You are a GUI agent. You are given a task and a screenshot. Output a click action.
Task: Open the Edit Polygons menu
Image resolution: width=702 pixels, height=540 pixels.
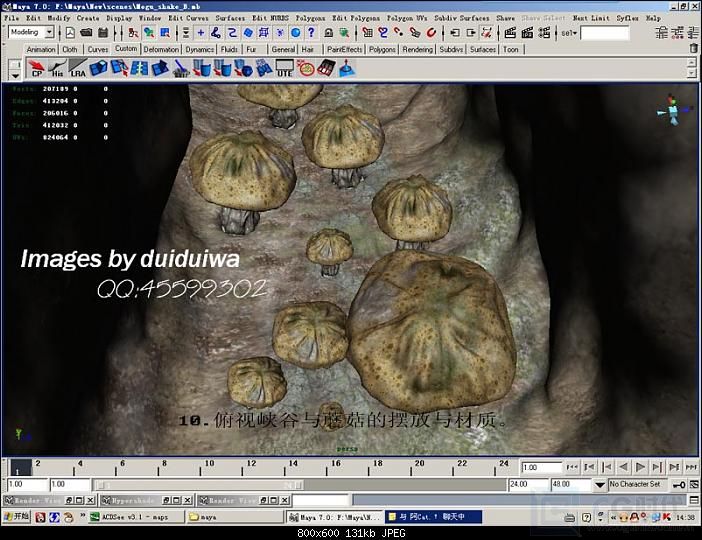coord(356,18)
